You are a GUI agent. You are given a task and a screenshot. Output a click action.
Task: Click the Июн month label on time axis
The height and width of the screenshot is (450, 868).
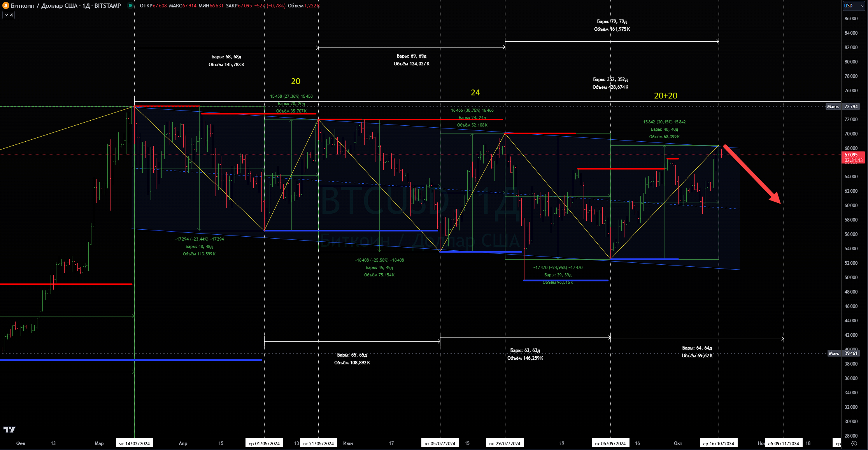point(348,443)
